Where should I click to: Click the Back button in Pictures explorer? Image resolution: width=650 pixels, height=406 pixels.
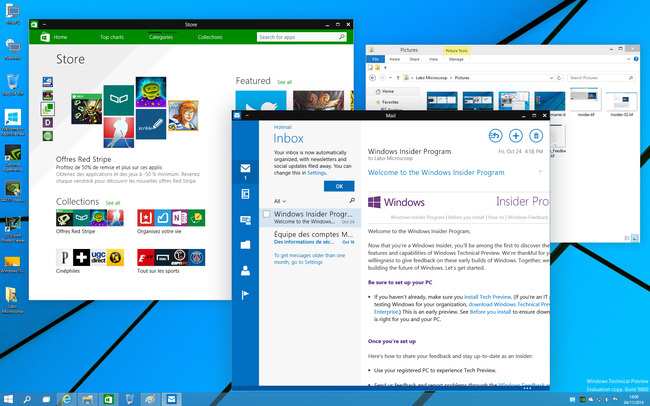(372, 78)
